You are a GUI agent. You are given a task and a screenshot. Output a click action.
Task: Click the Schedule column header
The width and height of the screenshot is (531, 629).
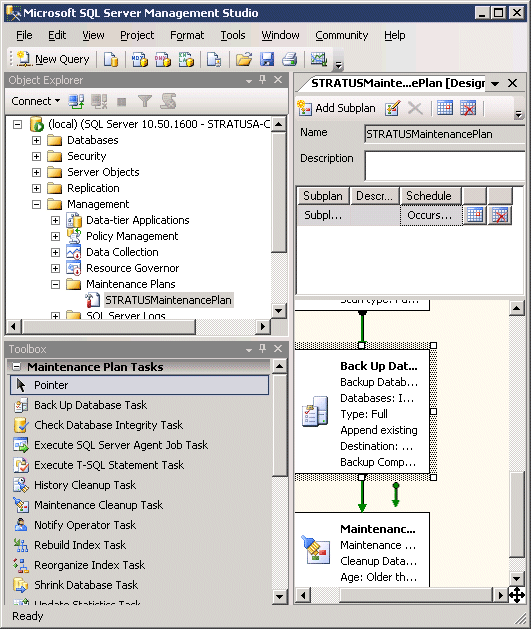431,196
